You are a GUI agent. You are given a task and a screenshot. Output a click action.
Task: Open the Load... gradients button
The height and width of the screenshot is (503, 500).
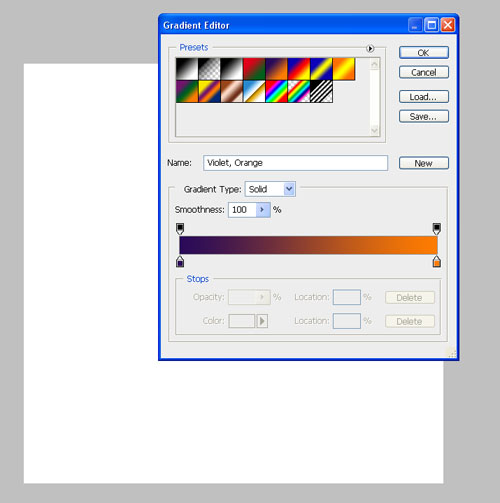click(424, 97)
